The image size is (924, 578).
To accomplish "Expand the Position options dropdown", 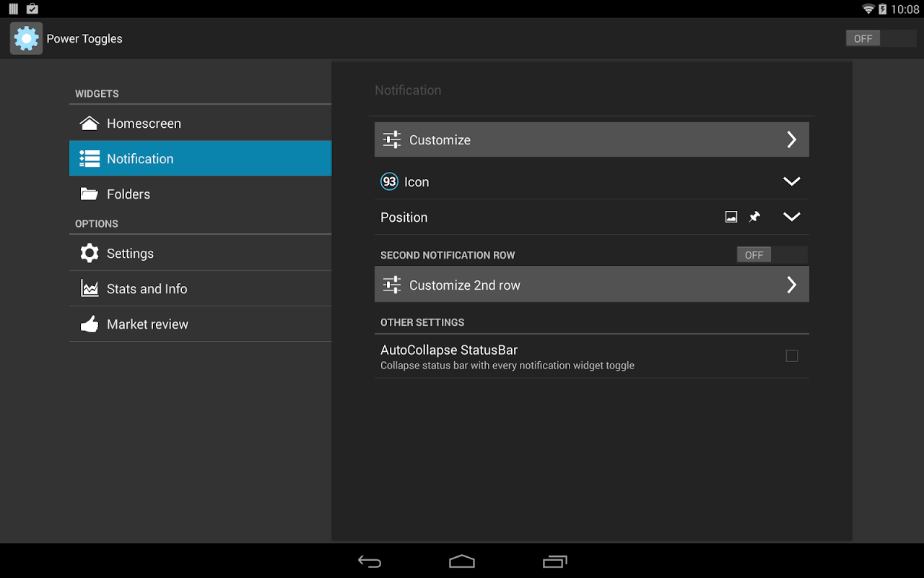I will [791, 216].
